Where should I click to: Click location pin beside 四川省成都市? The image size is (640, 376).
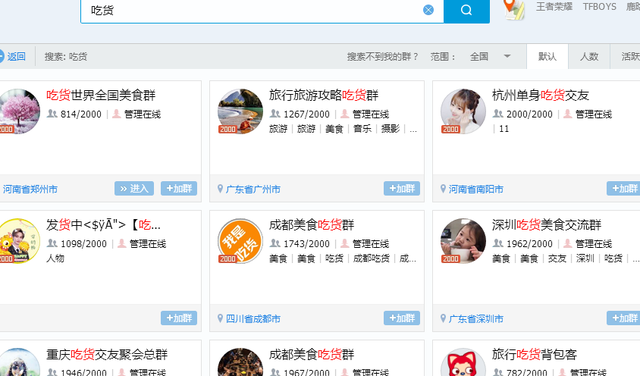(x=220, y=318)
